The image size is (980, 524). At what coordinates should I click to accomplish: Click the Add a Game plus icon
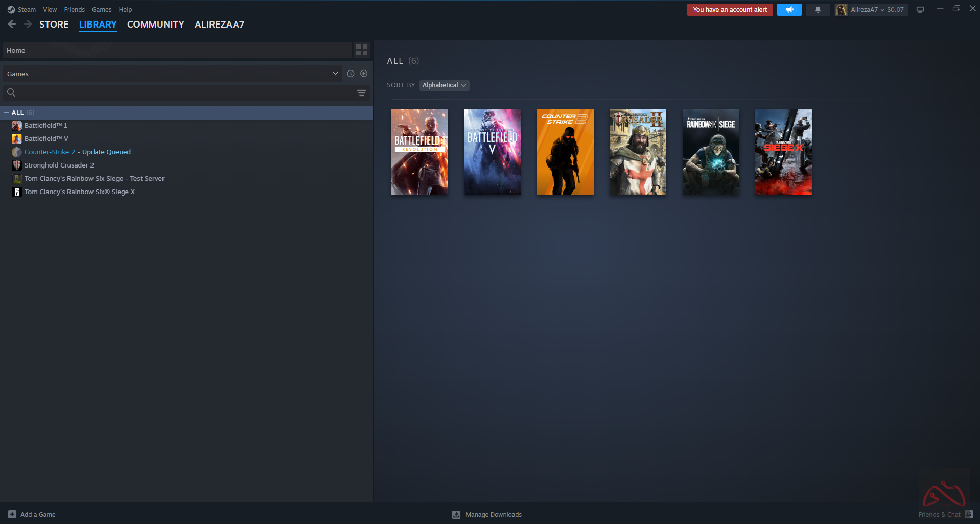12,514
